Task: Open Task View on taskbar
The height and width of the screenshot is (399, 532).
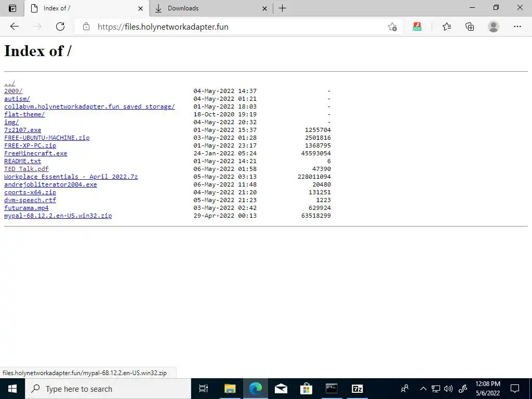Action: click(204, 389)
